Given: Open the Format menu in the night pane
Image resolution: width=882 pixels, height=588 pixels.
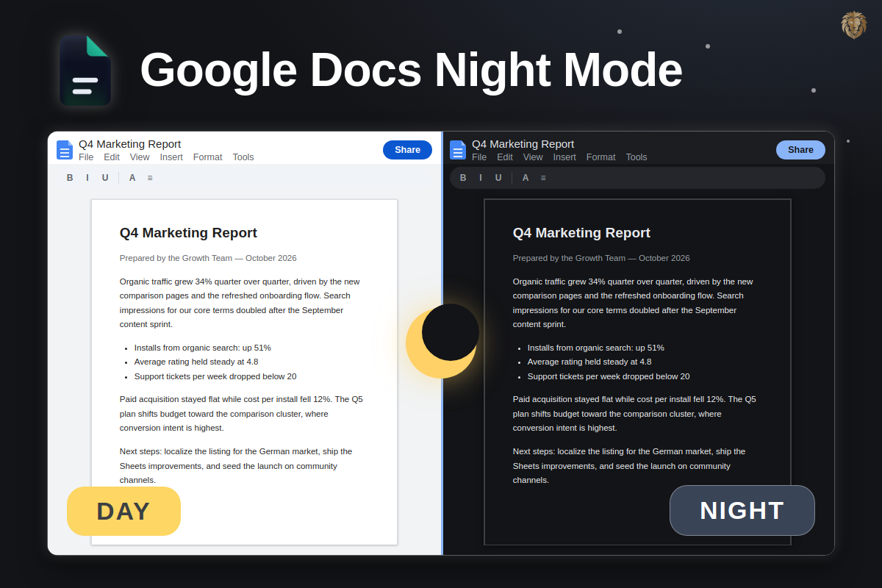Looking at the screenshot, I should point(601,157).
